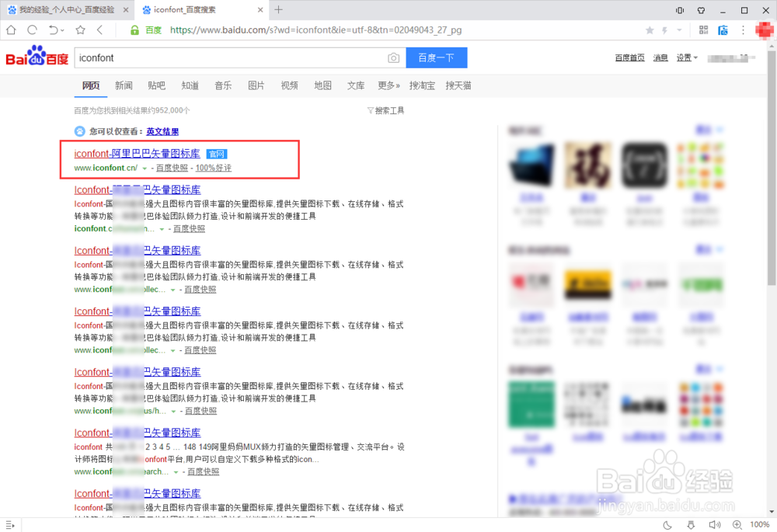Click the Baidu logo
Image resolution: width=777 pixels, height=532 pixels.
pos(37,56)
